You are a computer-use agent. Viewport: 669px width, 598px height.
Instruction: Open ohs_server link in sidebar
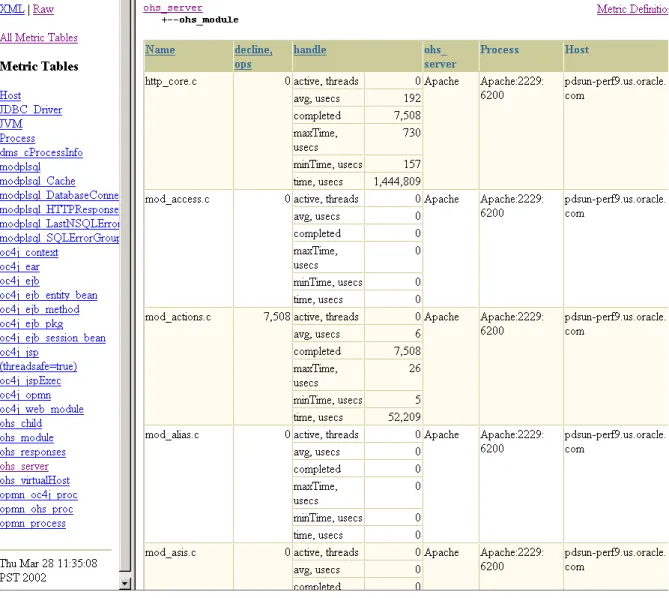pyautogui.click(x=24, y=466)
